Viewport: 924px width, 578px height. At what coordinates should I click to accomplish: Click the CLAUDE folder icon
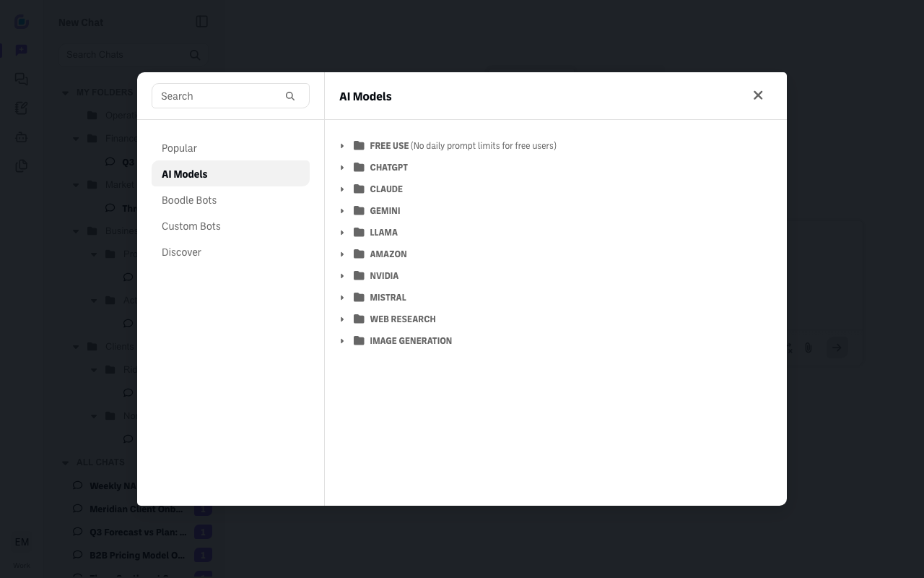359,189
